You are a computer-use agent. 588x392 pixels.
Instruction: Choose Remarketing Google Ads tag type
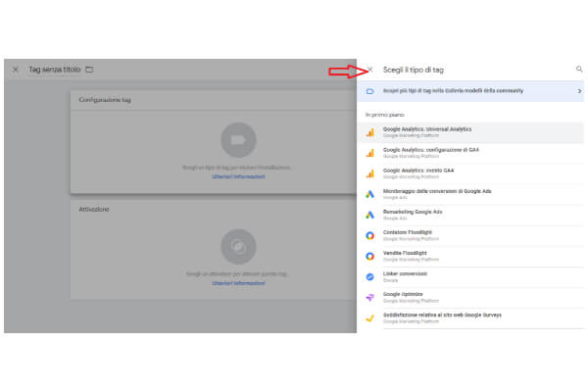[x=471, y=215]
